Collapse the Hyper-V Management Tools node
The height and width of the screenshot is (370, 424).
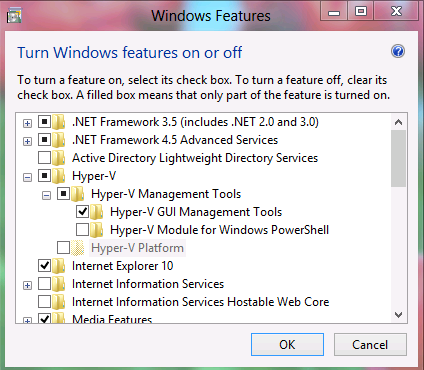pos(46,196)
